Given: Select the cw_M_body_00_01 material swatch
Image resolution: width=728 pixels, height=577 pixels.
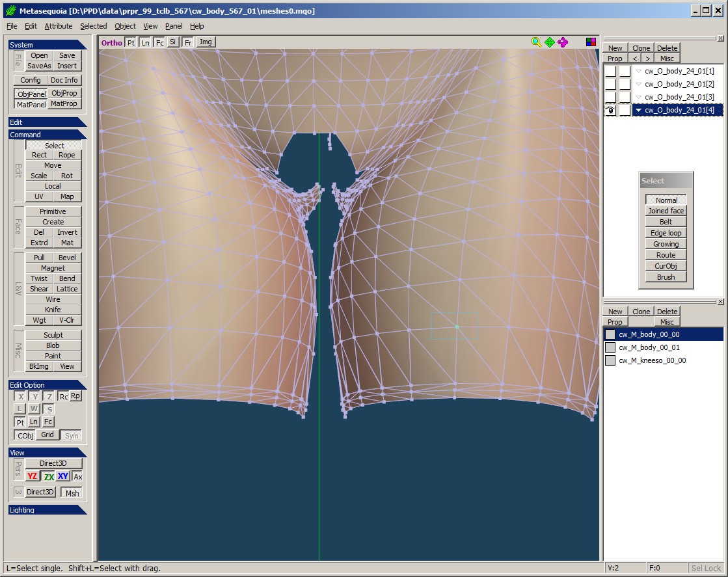Looking at the screenshot, I should coord(610,347).
